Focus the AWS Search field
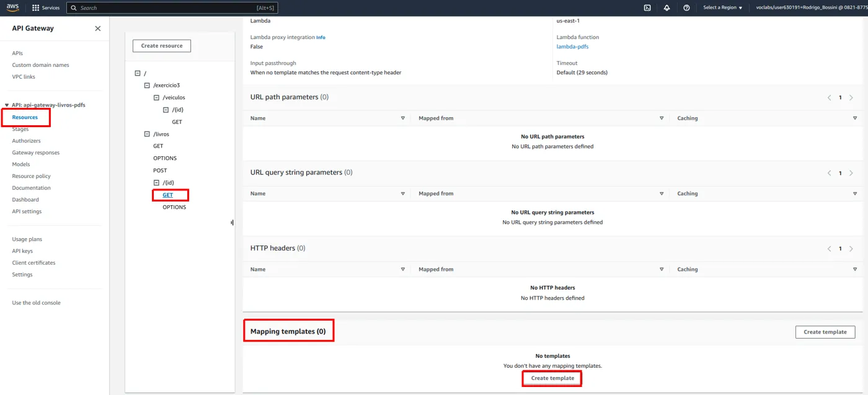 click(x=172, y=8)
